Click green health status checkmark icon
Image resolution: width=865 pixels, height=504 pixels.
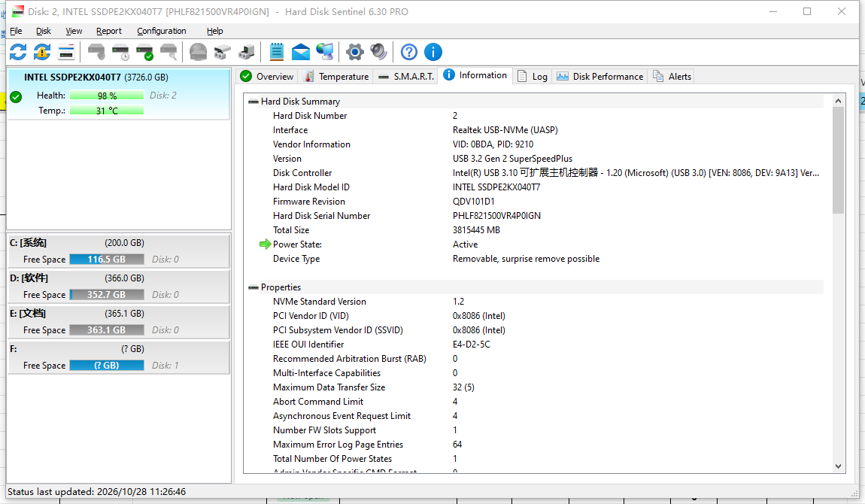coord(16,97)
